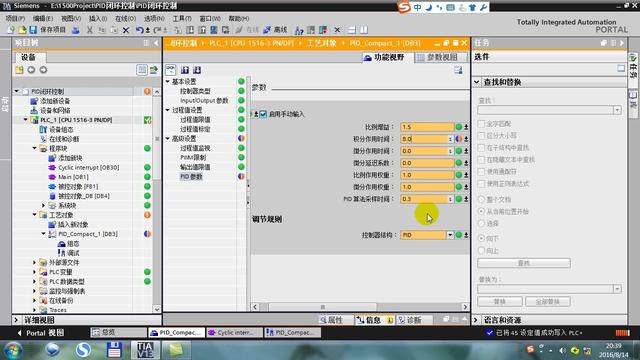Click the 保存项目 save icon
Screen dimensions: 640x360
point(33,30)
